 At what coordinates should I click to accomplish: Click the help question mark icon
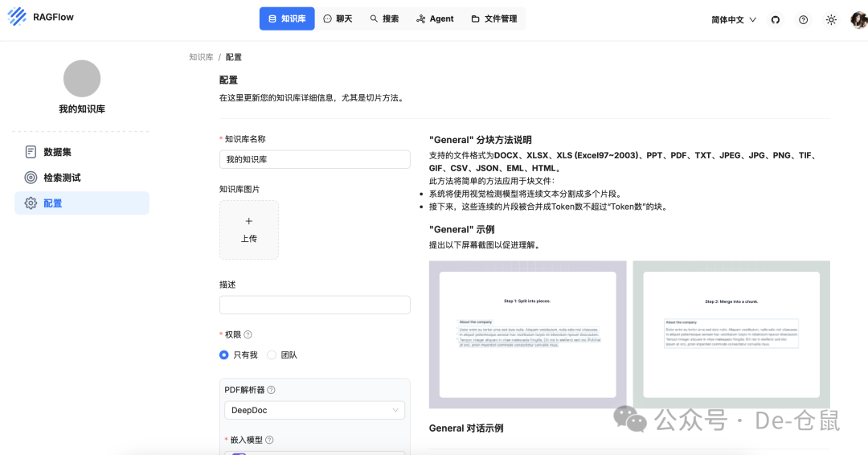point(803,19)
